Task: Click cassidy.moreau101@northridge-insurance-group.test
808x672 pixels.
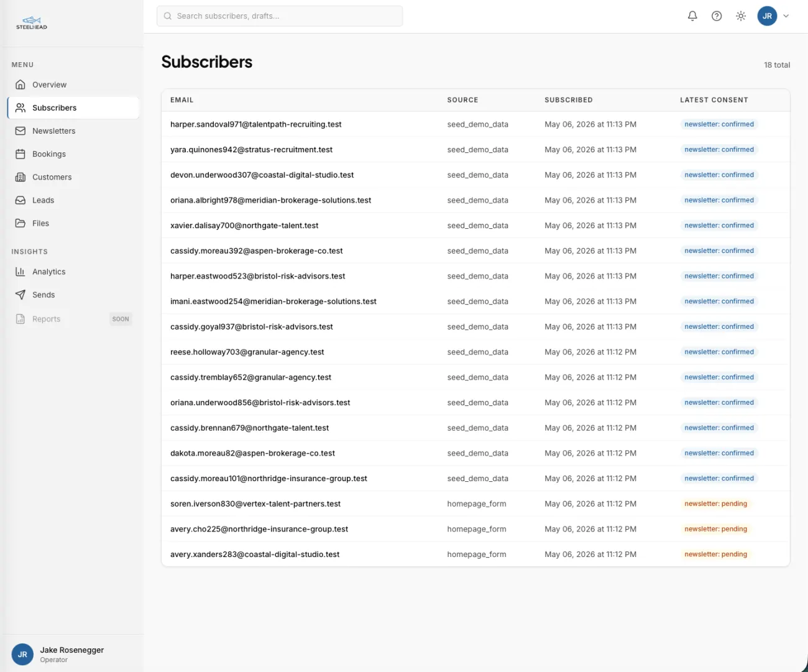Action: coord(269,479)
